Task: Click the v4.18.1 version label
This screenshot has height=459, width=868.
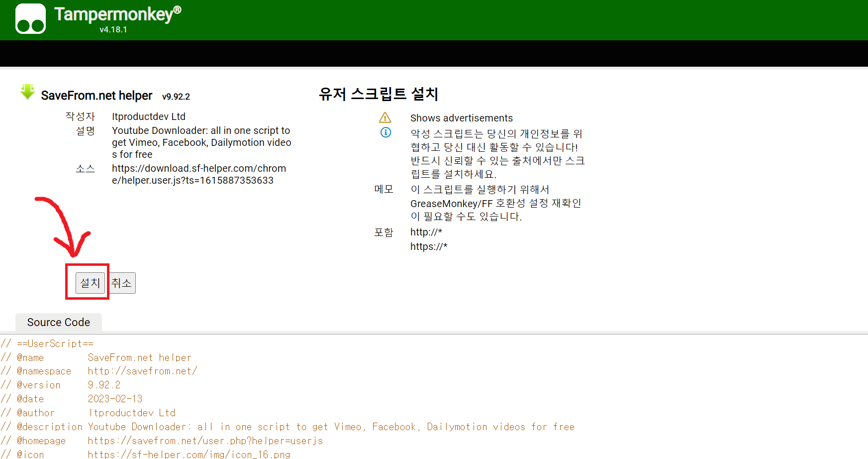Action: click(113, 29)
